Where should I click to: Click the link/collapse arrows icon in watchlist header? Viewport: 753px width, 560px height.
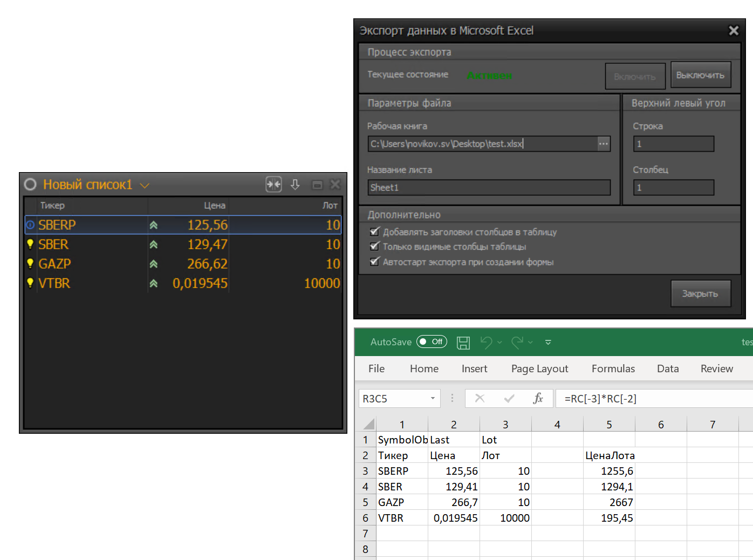click(273, 185)
